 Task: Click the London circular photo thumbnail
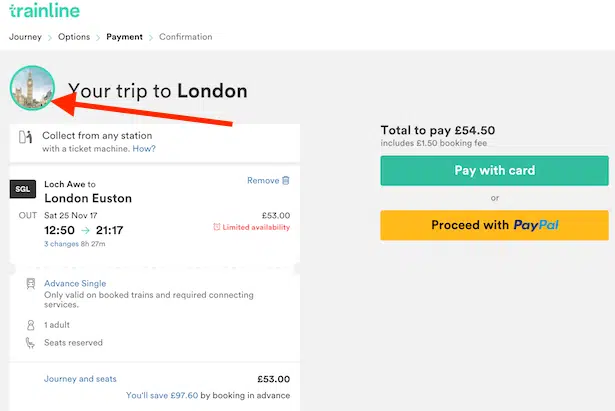click(x=31, y=89)
